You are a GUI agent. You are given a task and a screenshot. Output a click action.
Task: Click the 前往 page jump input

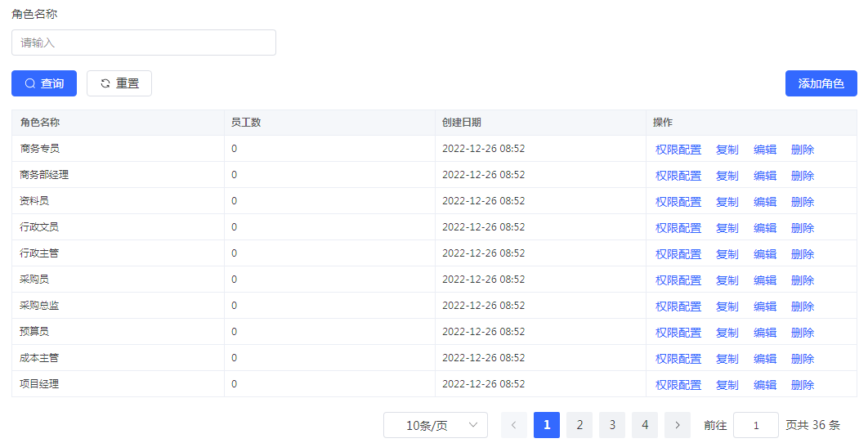click(756, 425)
